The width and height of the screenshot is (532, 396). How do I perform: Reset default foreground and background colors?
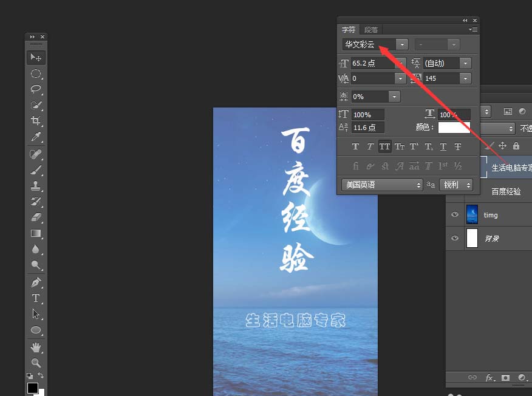[x=30, y=375]
